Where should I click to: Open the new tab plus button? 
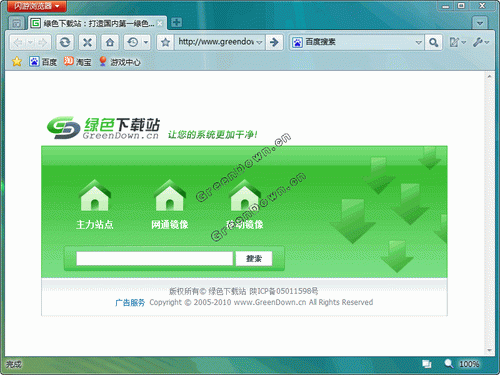coord(176,23)
